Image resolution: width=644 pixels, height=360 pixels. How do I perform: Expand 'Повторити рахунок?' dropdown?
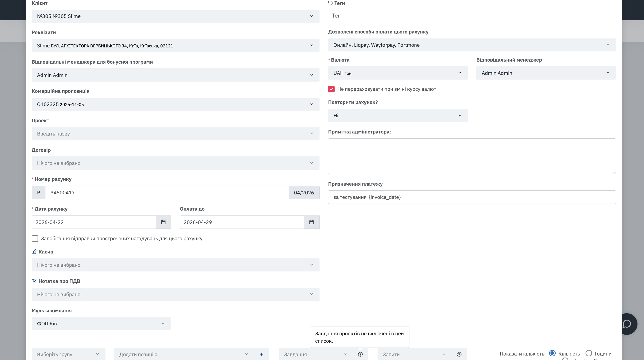(x=398, y=116)
